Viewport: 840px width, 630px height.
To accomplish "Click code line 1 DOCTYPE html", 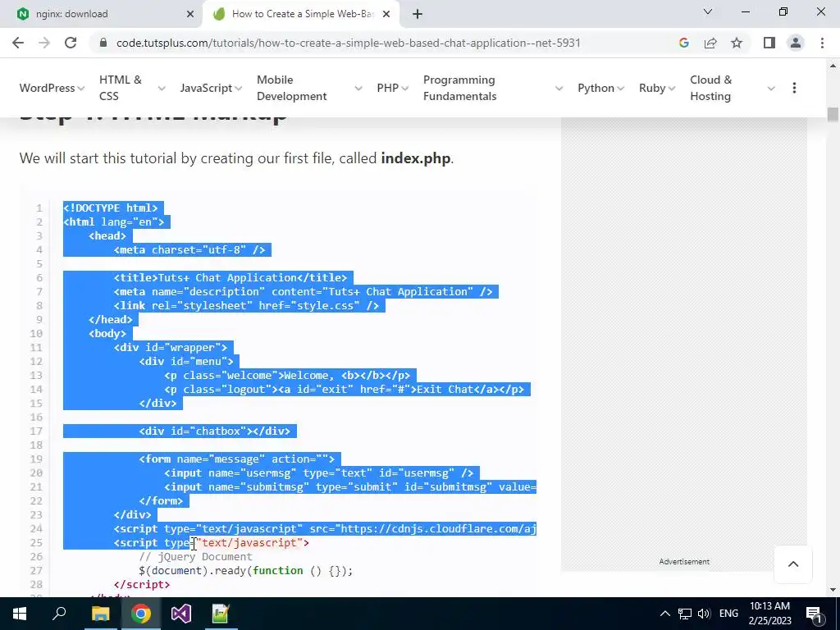I will coord(111,208).
